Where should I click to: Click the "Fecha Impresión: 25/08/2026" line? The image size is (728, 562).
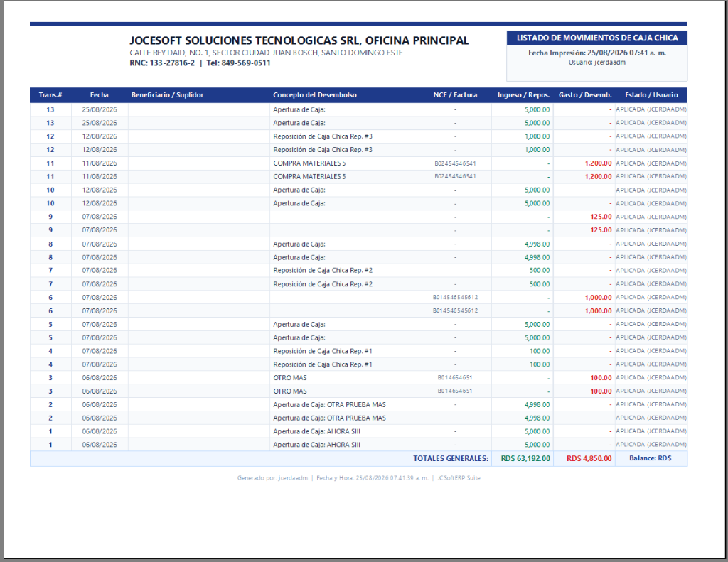coord(596,53)
